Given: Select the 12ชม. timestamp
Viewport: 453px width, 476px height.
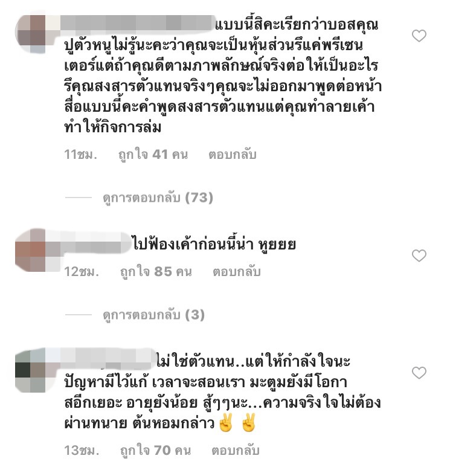Looking at the screenshot, I should click(x=82, y=272).
